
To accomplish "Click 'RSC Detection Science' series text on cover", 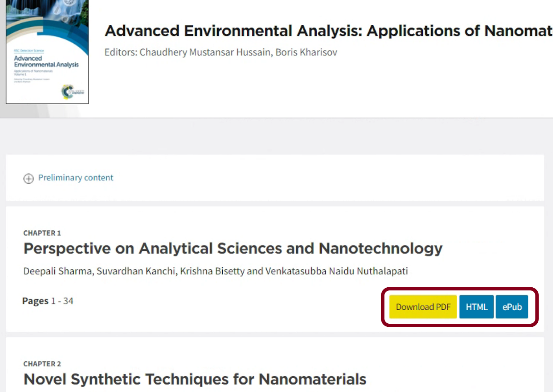I will pyautogui.click(x=29, y=51).
